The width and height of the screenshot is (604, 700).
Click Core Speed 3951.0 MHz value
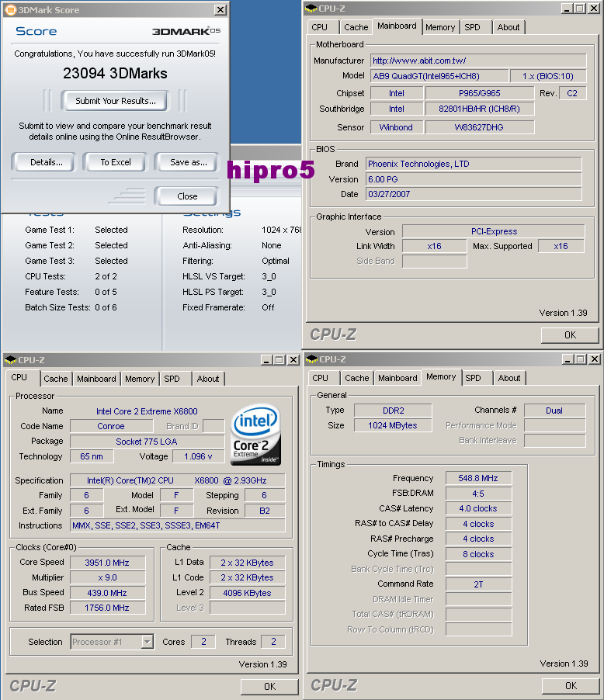[x=107, y=563]
